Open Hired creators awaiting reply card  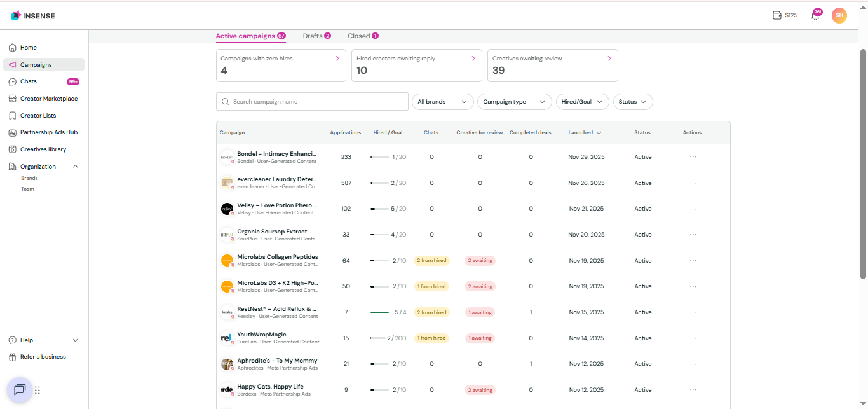point(417,66)
